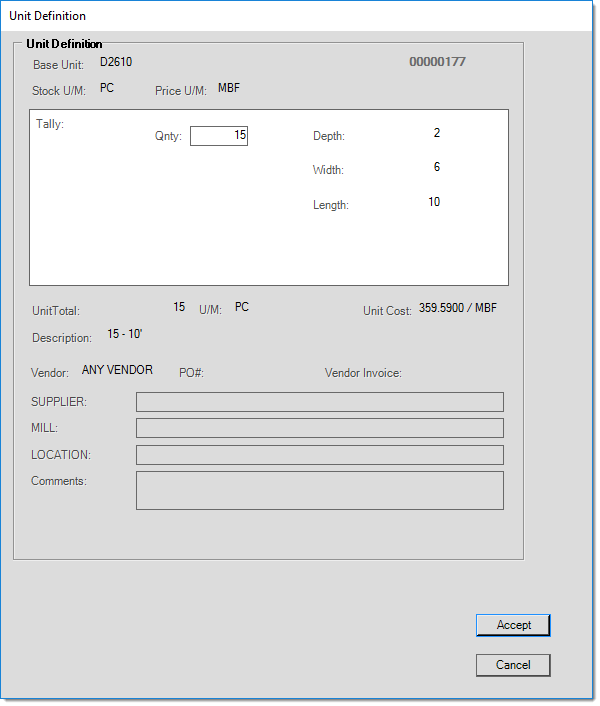Focus the Qnty input field
The width and height of the screenshot is (600, 706).
pos(219,136)
